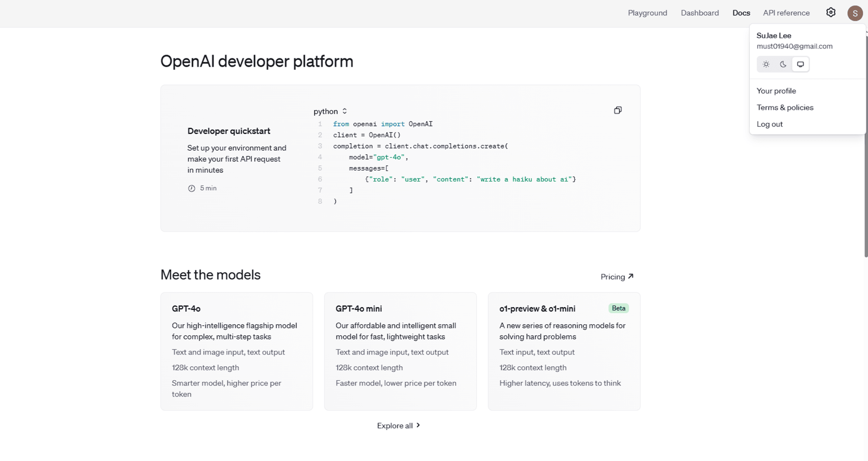Choose Log out from menu

769,124
